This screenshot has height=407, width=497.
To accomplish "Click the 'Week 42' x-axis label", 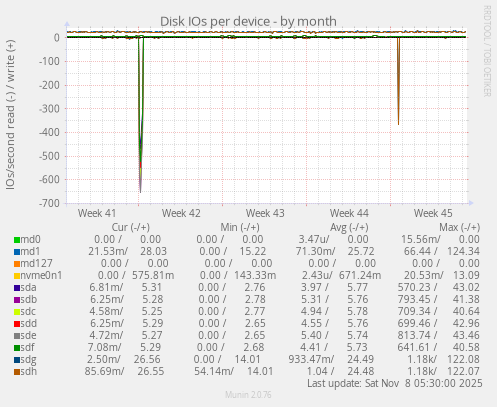I will (x=181, y=213).
